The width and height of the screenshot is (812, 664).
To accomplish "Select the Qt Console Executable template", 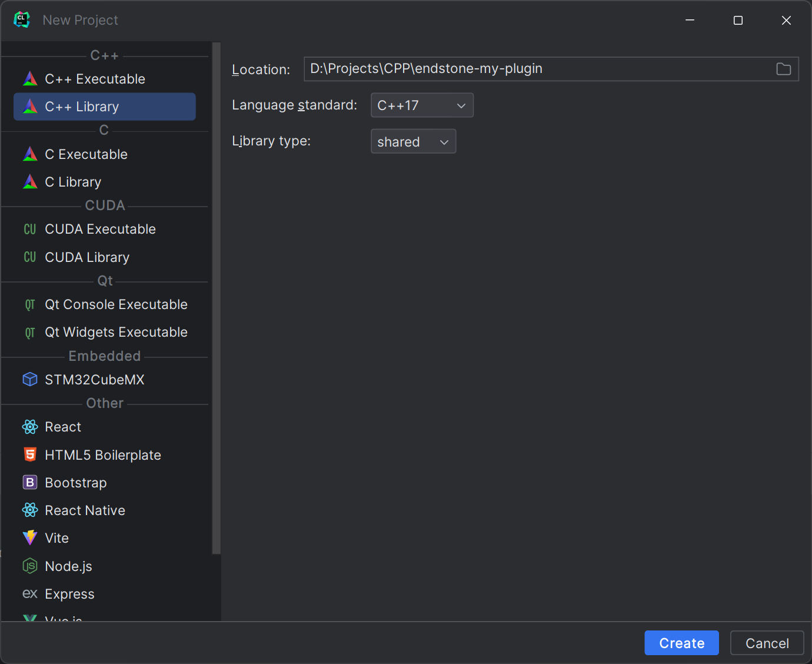I will pos(116,304).
